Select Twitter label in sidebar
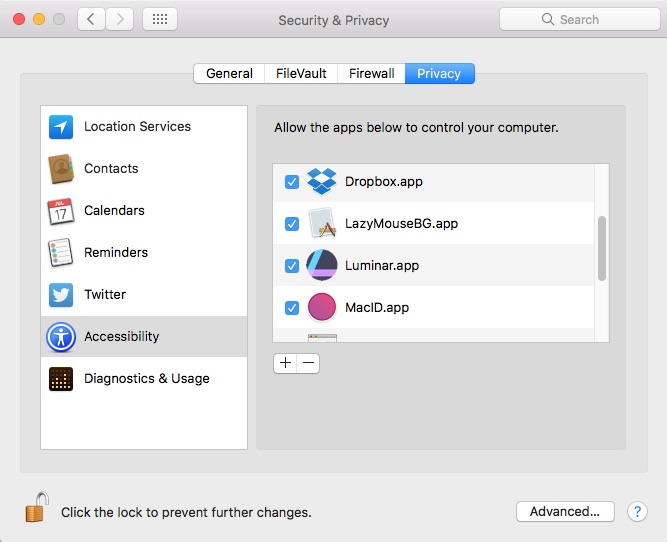Screen dimensions: 667x542 105,294
